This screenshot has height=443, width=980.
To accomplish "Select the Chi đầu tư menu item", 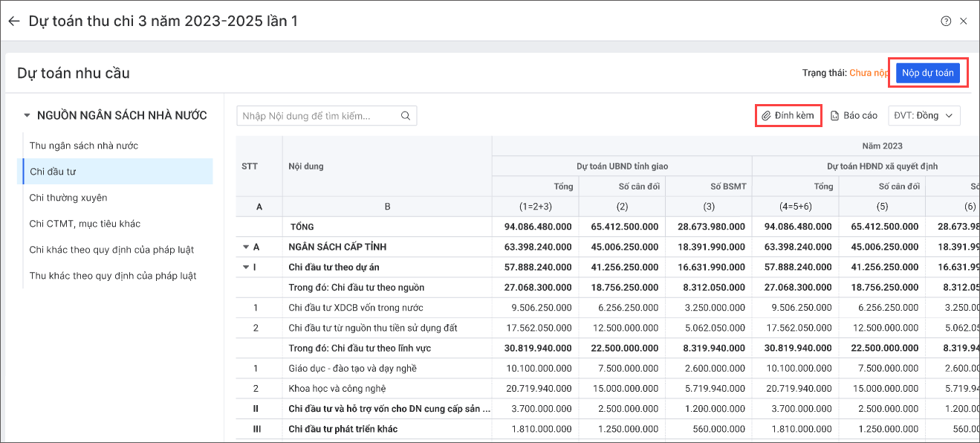I will (x=53, y=172).
